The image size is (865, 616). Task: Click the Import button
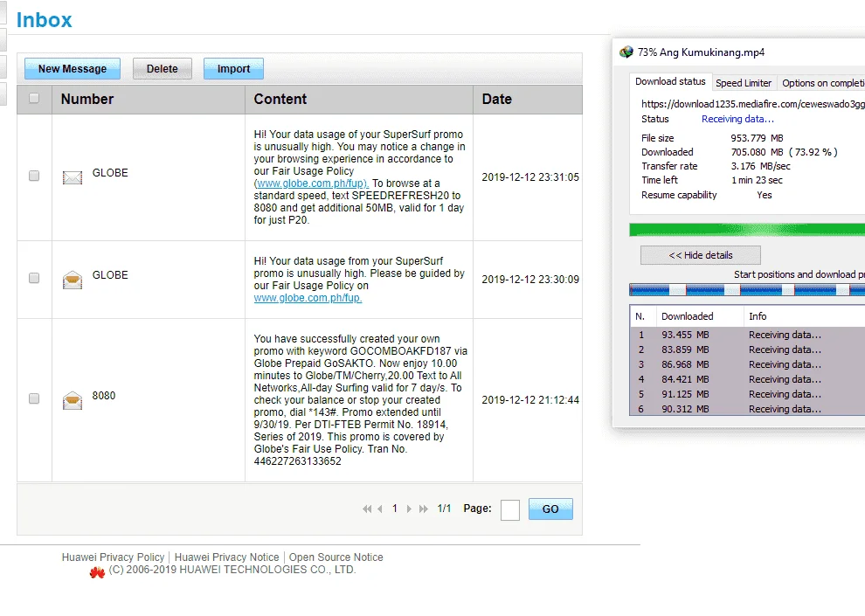coord(233,69)
